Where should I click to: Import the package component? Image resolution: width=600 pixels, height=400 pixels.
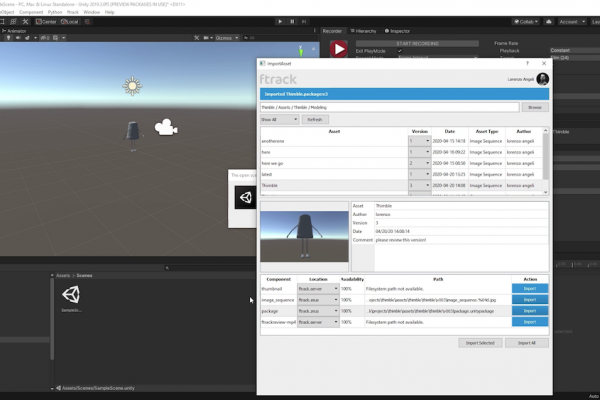click(530, 311)
